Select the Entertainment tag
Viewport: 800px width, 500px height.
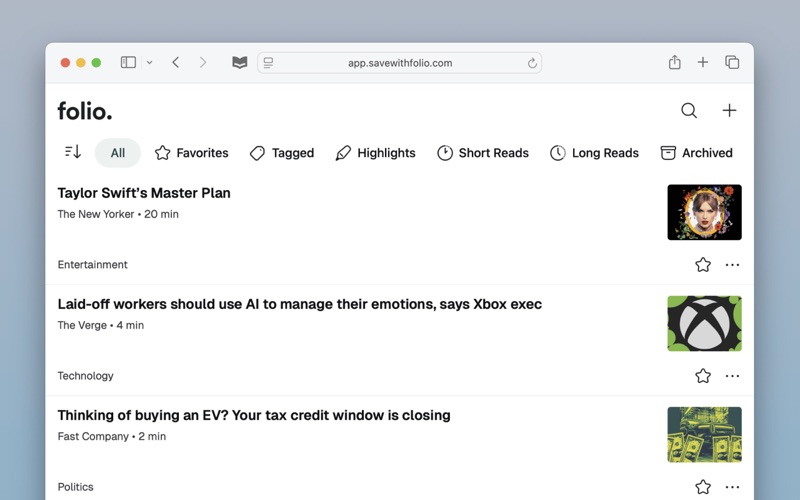click(x=92, y=264)
